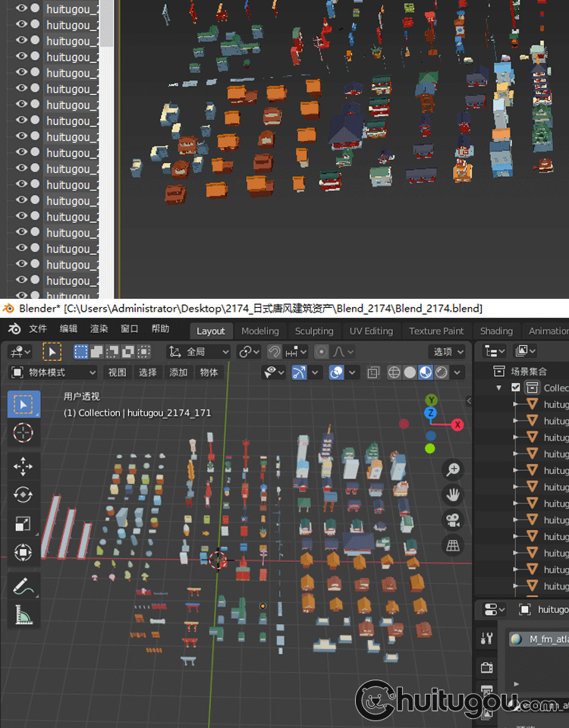Open the 物体模式 object mode dropdown
The width and height of the screenshot is (569, 728).
pyautogui.click(x=53, y=372)
